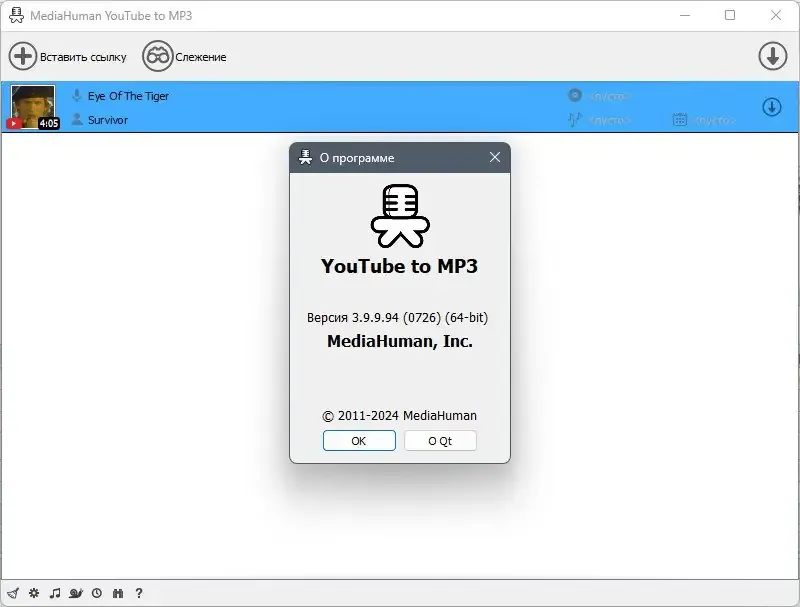
Task: Download the Eye Of The Tiger track
Action: (772, 107)
